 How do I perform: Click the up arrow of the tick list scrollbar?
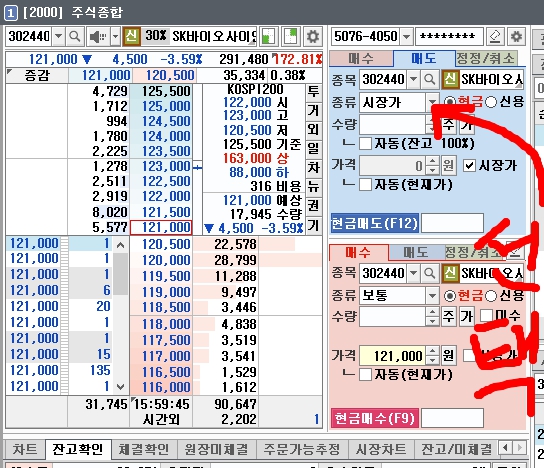pyautogui.click(x=120, y=245)
